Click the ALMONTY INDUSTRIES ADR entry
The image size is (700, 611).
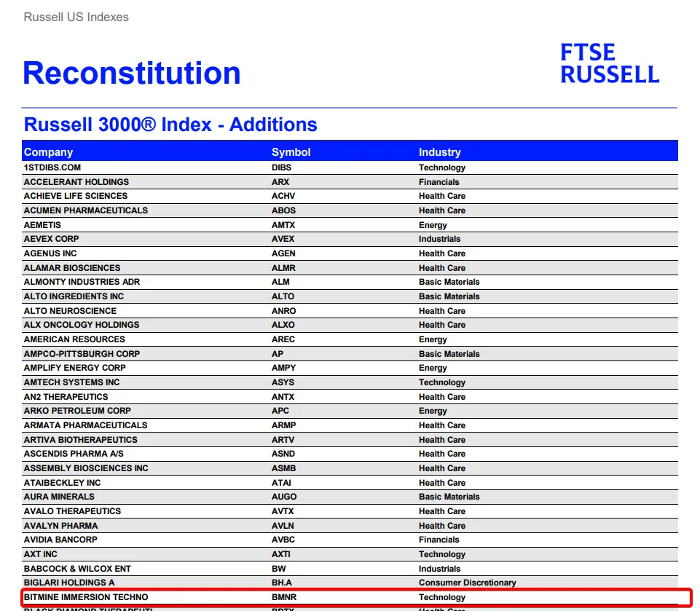82,282
